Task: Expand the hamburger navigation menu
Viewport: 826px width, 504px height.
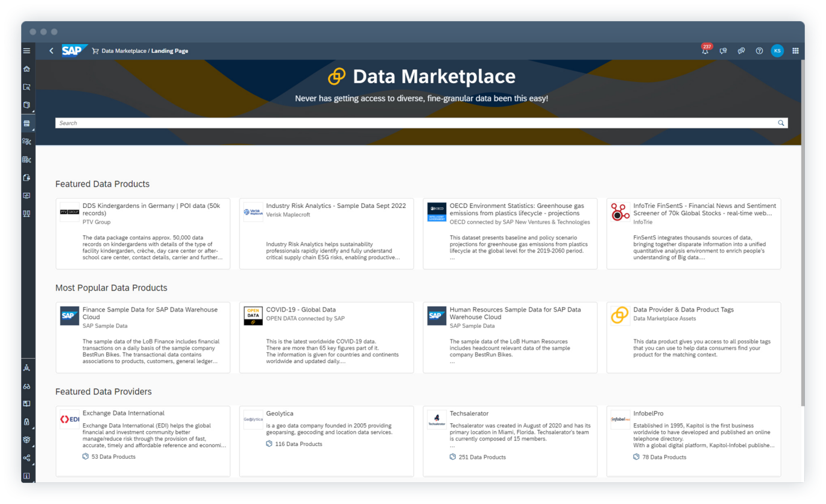Action: click(x=27, y=51)
